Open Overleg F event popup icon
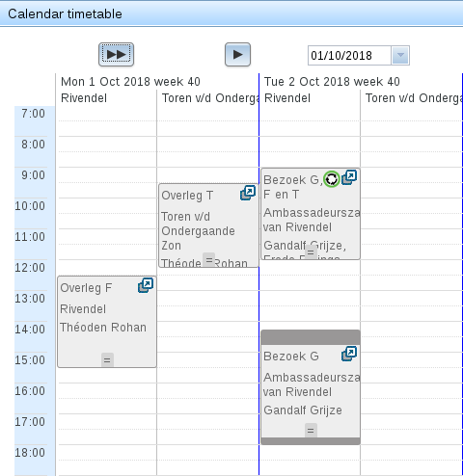The width and height of the screenshot is (463, 476). tap(146, 285)
